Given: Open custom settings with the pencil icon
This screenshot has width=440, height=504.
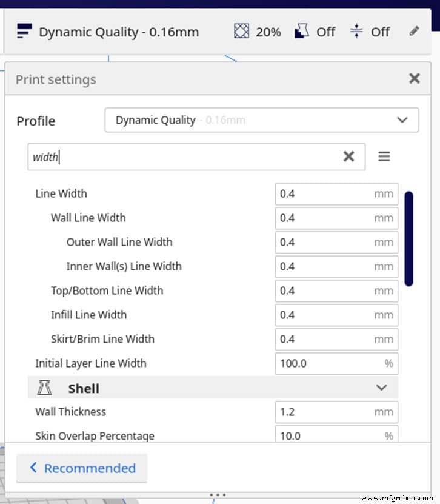Looking at the screenshot, I should coord(415,32).
